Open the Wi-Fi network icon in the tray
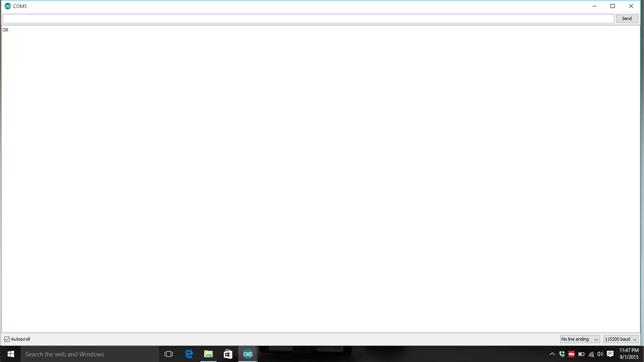The image size is (644, 362). (x=591, y=354)
